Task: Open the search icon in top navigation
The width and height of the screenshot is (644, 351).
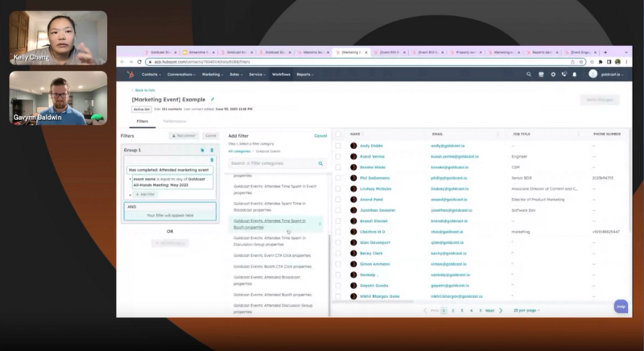Action: pyautogui.click(x=529, y=74)
